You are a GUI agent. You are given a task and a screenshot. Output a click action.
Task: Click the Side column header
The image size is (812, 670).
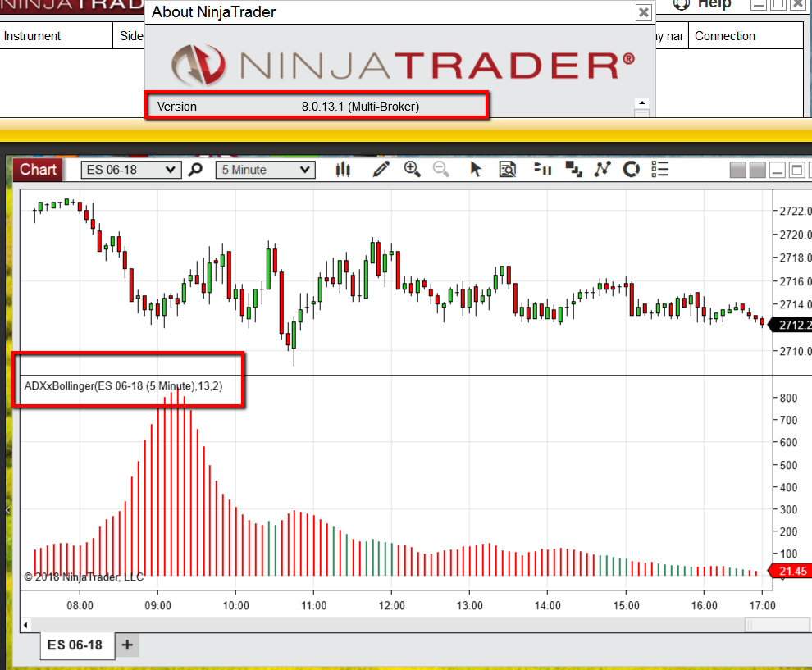(130, 36)
